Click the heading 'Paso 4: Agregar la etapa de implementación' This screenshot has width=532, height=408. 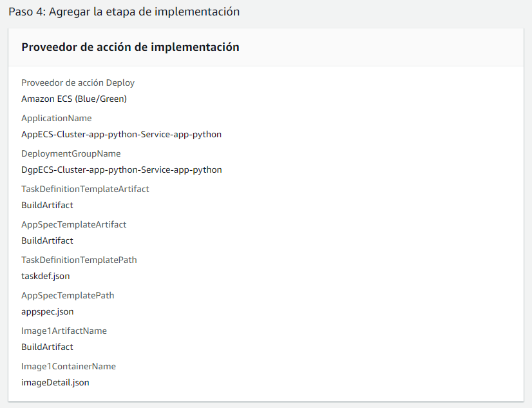pos(124,12)
